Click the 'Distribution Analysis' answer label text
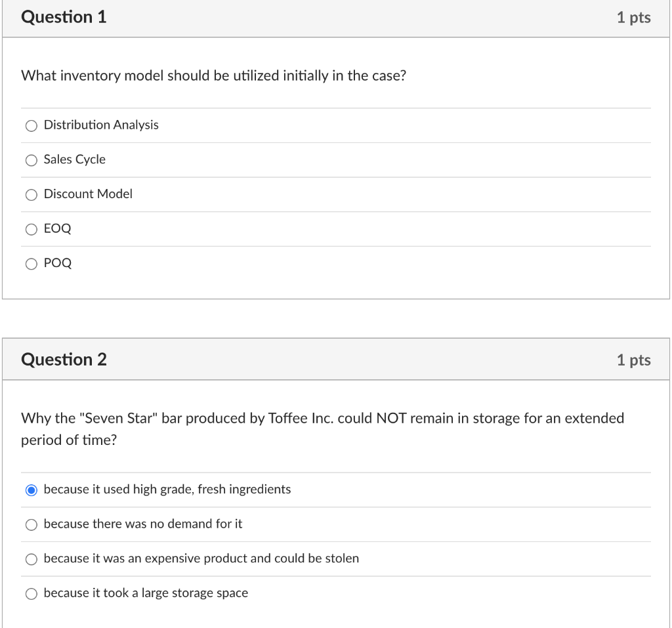Screen dimensions: 672x628 [101, 125]
